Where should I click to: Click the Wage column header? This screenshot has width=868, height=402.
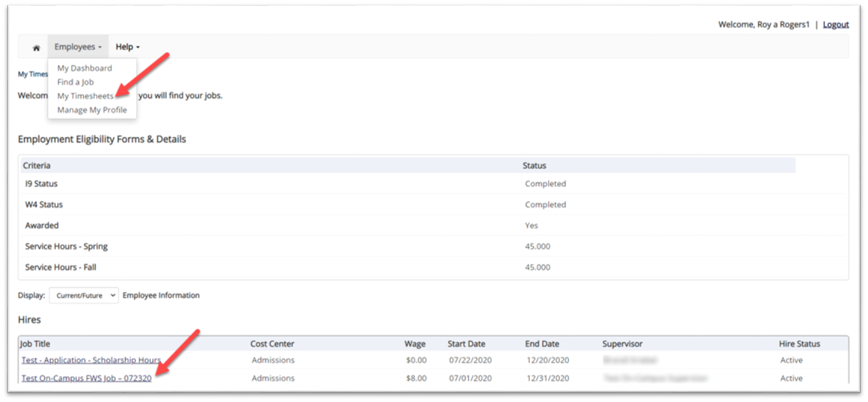coord(415,344)
